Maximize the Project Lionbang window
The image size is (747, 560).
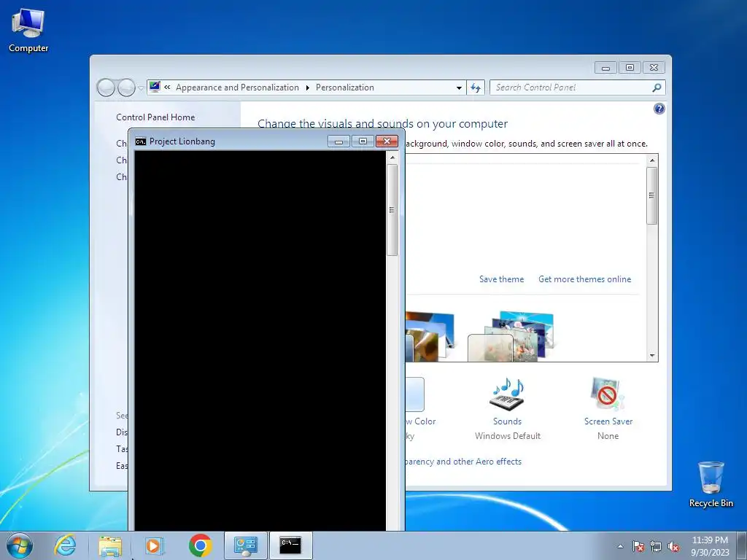pyautogui.click(x=363, y=141)
